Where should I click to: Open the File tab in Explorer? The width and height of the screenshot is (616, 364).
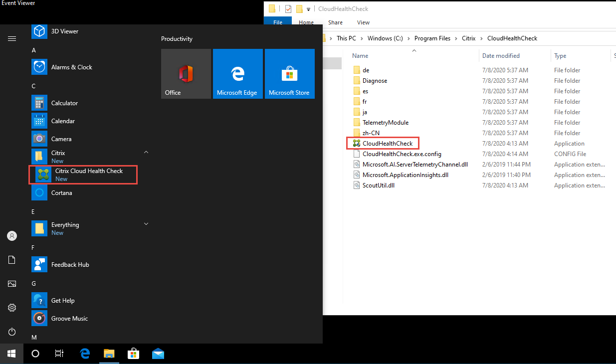(278, 22)
